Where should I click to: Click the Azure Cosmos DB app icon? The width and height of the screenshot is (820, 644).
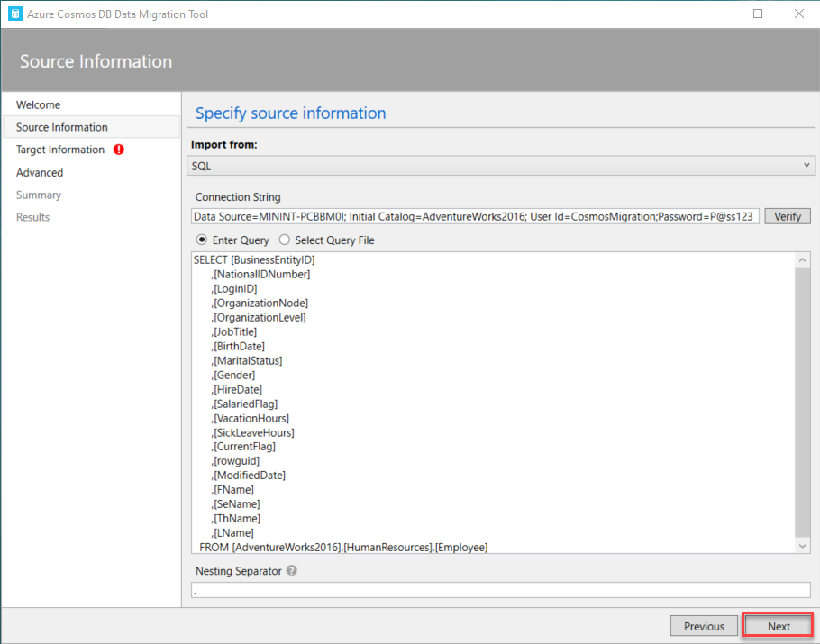coord(14,14)
